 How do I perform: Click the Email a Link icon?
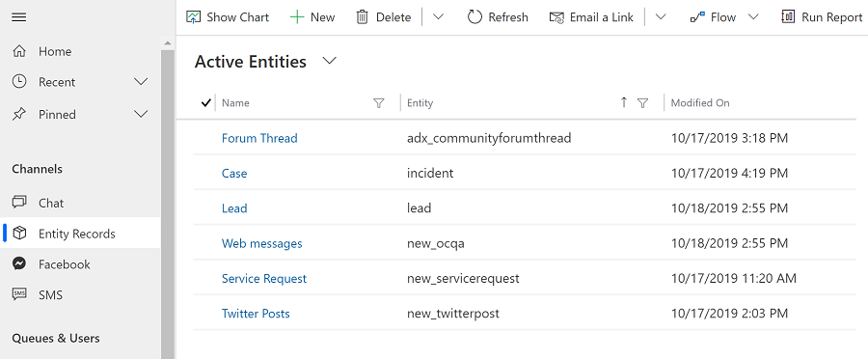pos(556,17)
